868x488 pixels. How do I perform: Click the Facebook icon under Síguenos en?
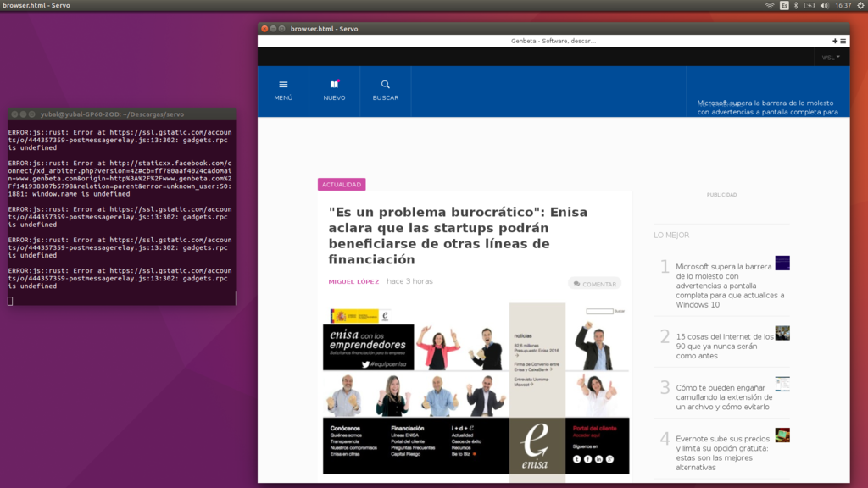point(587,459)
